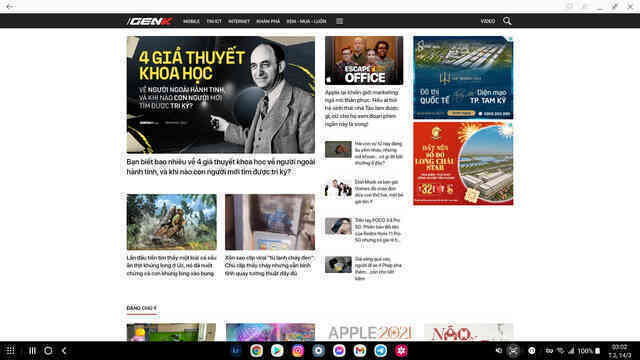The image size is (640, 360).
Task: Open the MOBILE menu section
Action: click(x=191, y=21)
